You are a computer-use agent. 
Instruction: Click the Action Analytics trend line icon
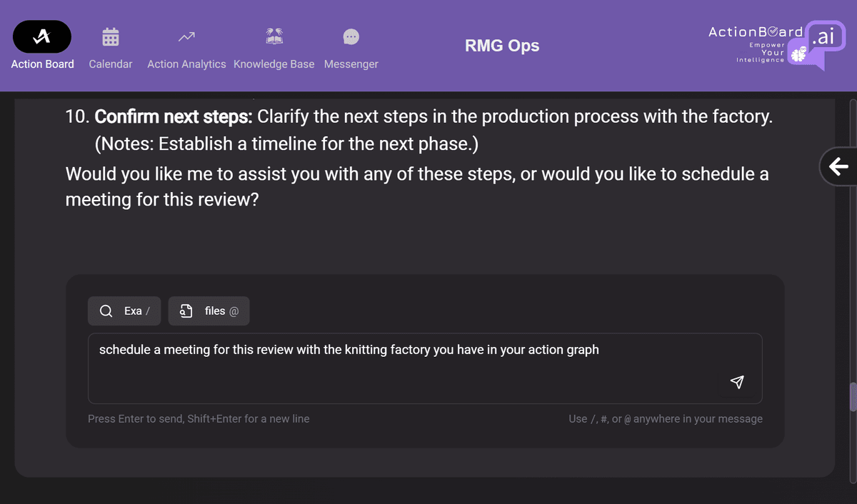tap(186, 36)
